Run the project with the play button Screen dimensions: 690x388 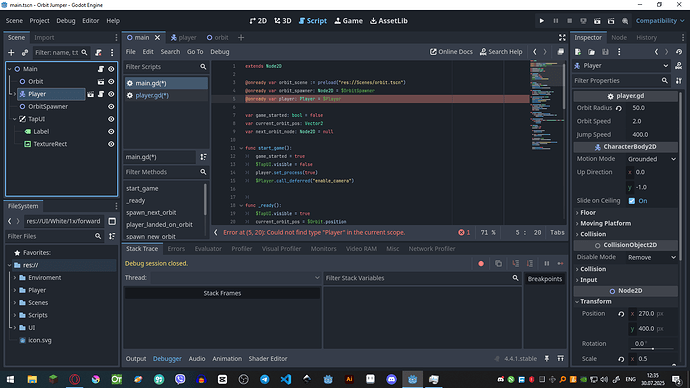[x=542, y=21]
